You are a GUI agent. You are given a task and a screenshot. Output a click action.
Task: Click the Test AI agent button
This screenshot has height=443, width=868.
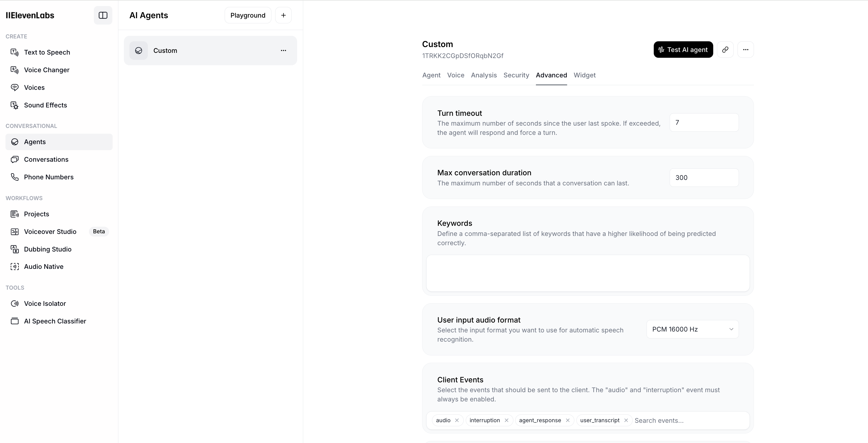pos(683,50)
